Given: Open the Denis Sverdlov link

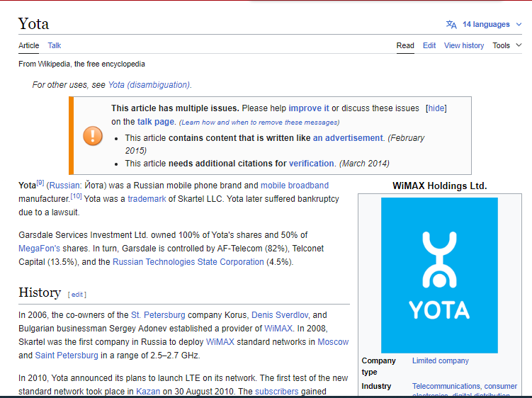Looking at the screenshot, I should click(x=280, y=315).
